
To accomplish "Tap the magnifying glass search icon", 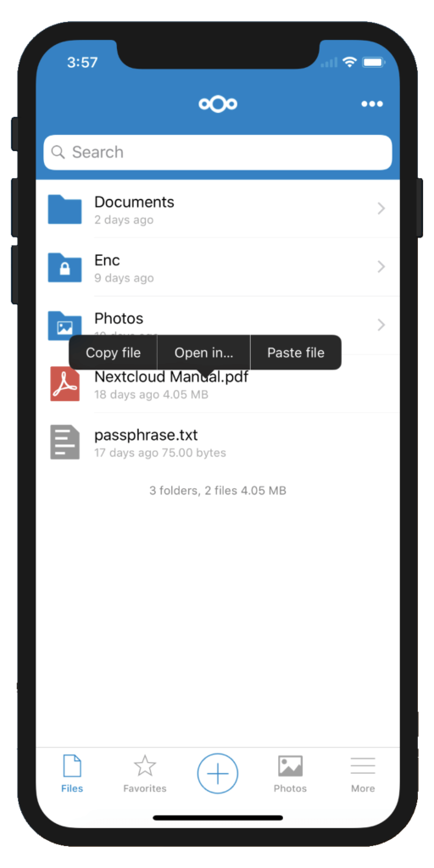I will 58,152.
